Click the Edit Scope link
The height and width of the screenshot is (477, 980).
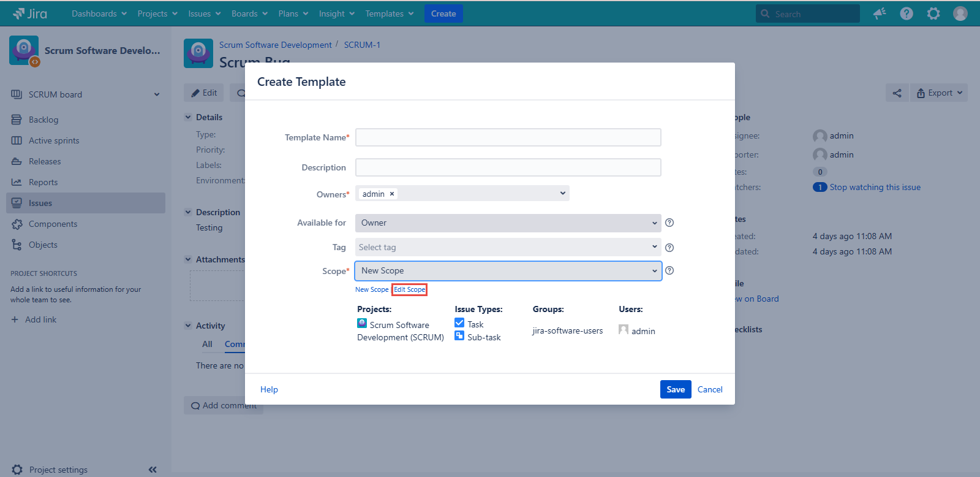coord(409,289)
